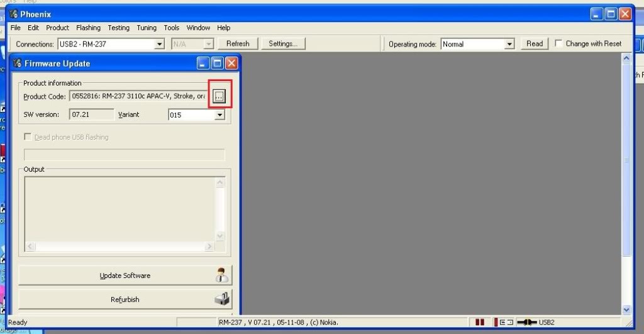Click Output horizontal scroll left arrow
Image resolution: width=644 pixels, height=334 pixels.
[x=30, y=246]
